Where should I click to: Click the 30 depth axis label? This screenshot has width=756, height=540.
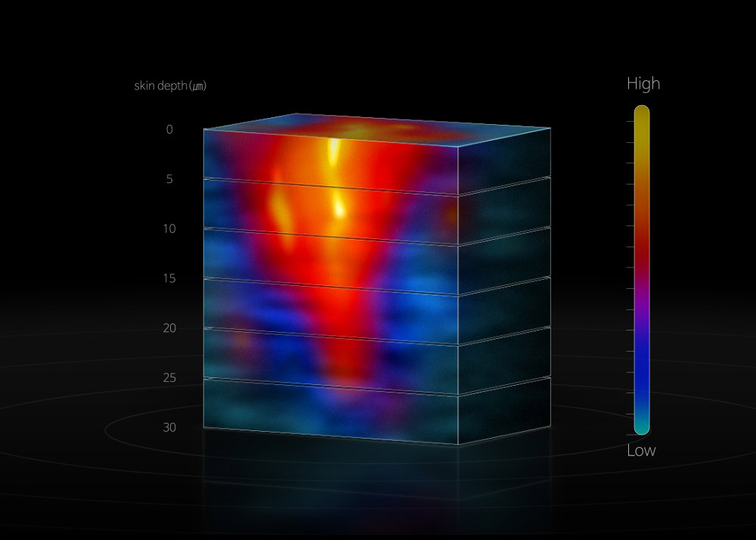coord(169,427)
